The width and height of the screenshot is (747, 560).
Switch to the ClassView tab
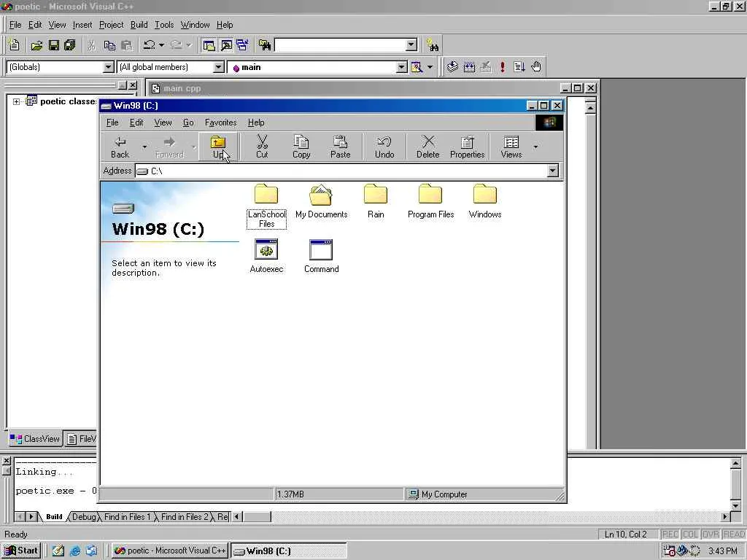(x=35, y=438)
